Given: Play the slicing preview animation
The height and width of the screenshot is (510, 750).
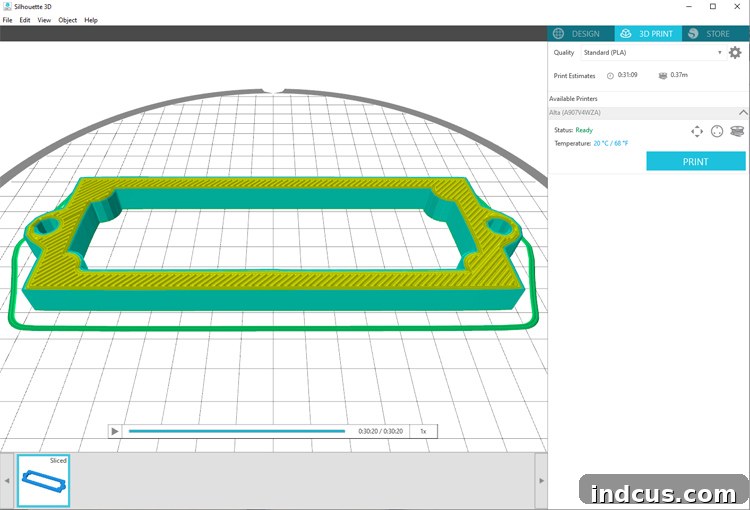Looking at the screenshot, I should click(115, 431).
